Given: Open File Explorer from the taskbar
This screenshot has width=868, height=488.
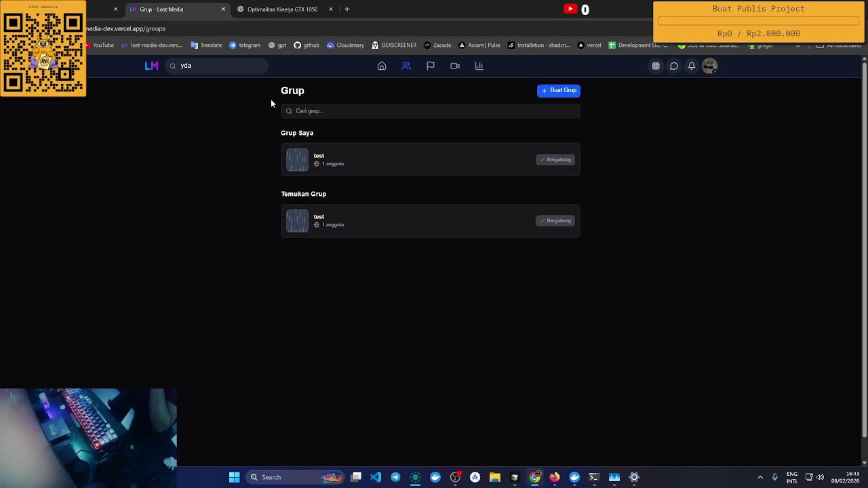Looking at the screenshot, I should click(495, 477).
